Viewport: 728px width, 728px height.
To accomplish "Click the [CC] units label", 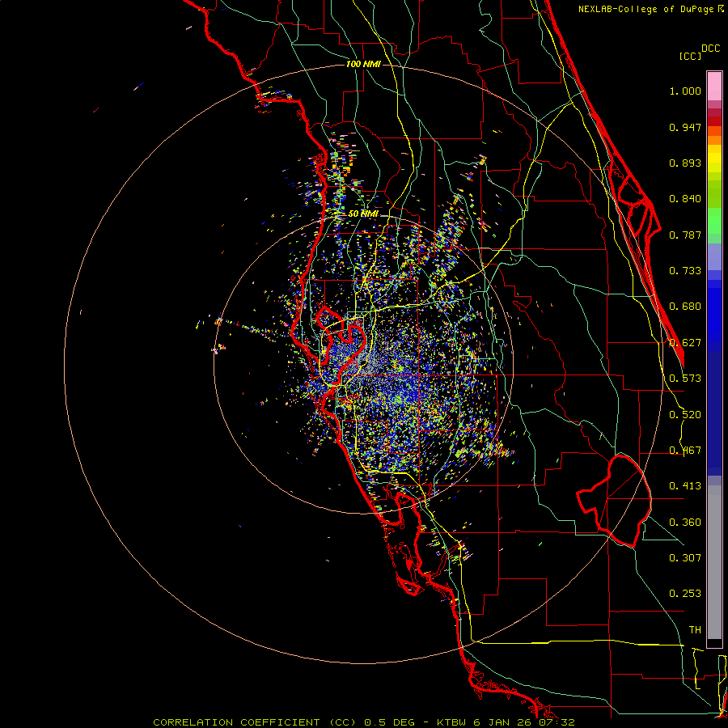I will pyautogui.click(x=690, y=56).
